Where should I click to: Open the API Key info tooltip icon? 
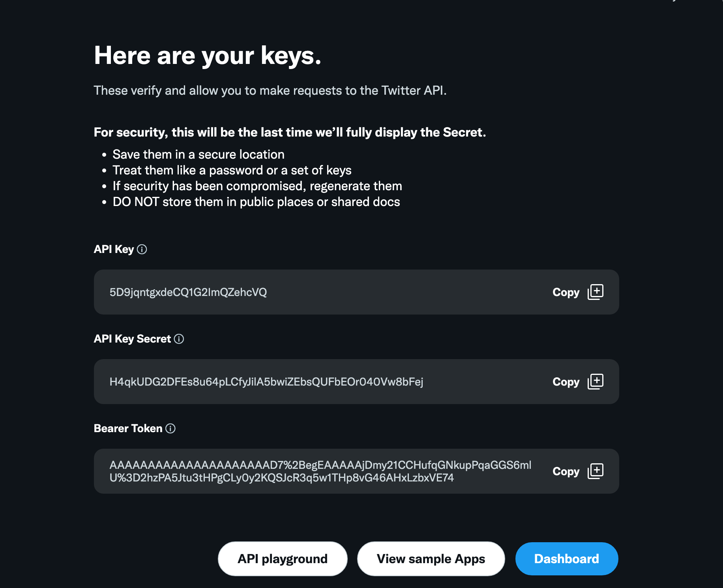click(142, 249)
